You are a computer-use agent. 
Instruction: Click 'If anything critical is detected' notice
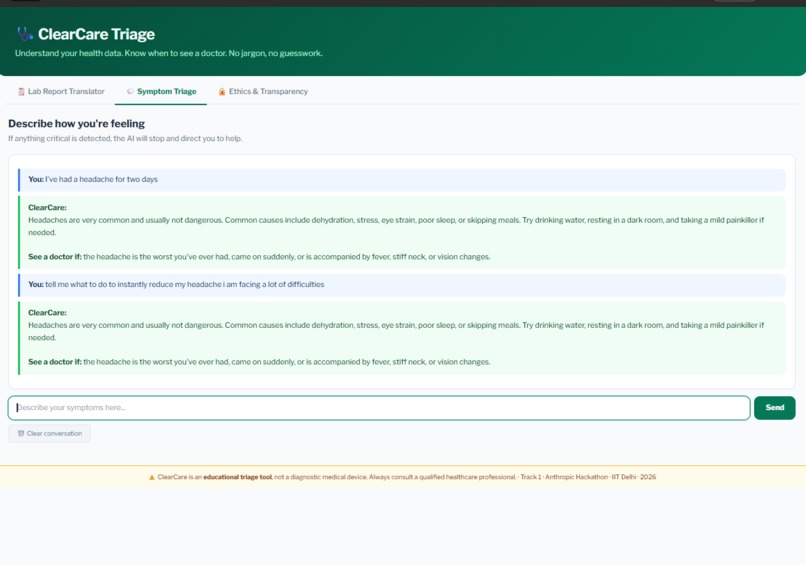click(125, 138)
